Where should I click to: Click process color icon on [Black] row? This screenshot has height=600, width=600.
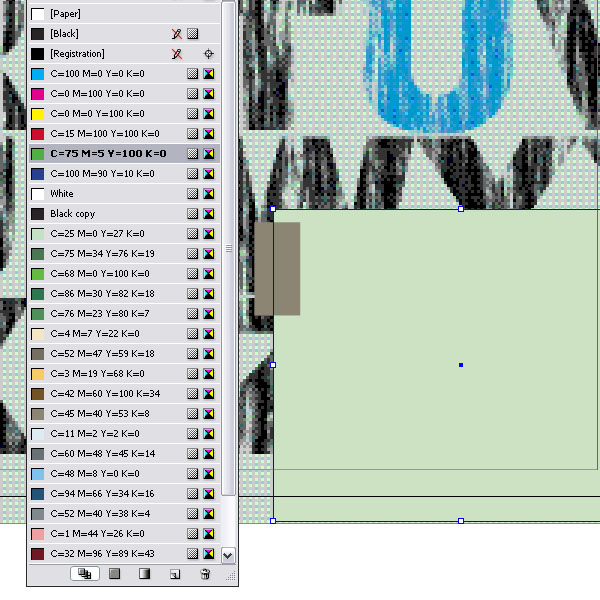192,34
